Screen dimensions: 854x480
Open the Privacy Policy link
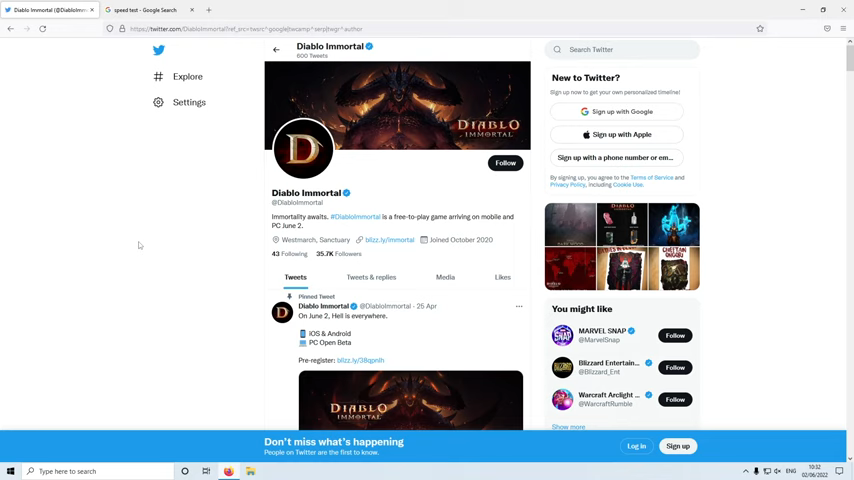tap(568, 185)
